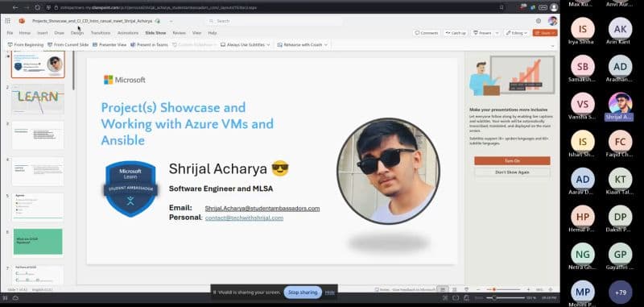The height and width of the screenshot is (307, 644).
Task: Zoom in with the plus icon
Action: click(528, 289)
